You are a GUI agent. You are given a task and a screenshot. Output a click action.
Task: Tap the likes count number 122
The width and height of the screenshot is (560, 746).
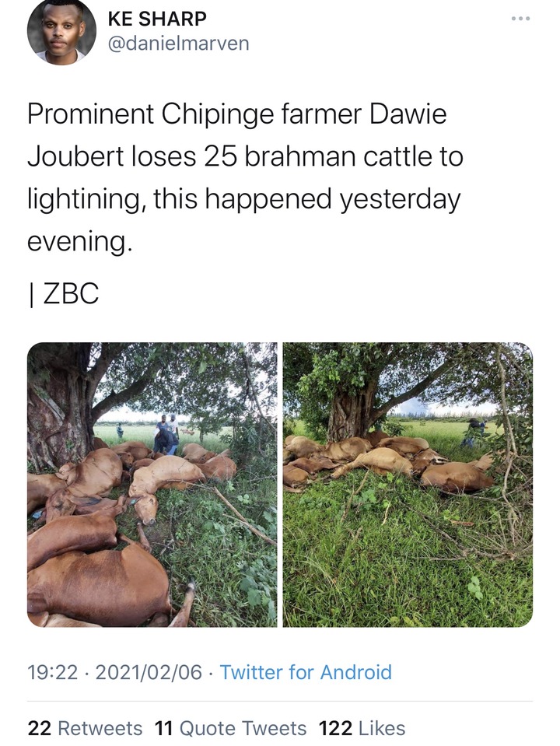pos(335,728)
